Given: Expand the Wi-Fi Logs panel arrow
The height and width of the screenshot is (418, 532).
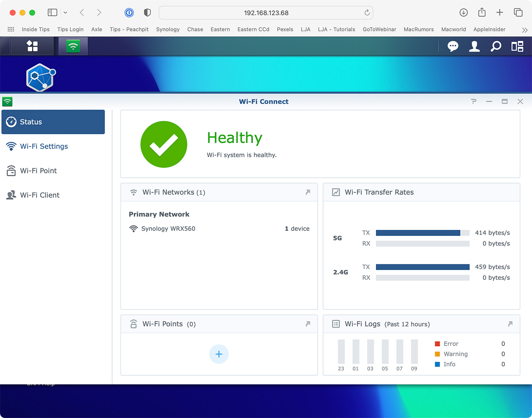Looking at the screenshot, I should coord(510,324).
